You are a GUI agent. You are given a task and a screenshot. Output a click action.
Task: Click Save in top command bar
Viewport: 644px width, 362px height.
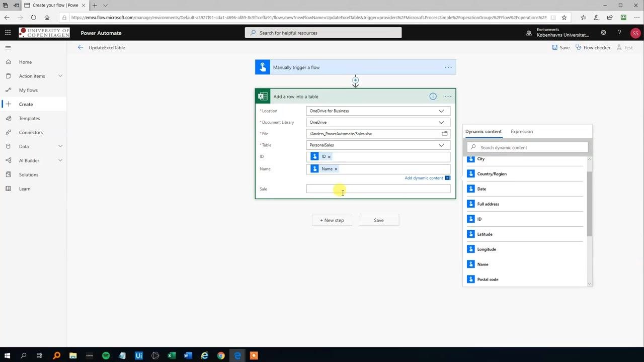(x=560, y=48)
